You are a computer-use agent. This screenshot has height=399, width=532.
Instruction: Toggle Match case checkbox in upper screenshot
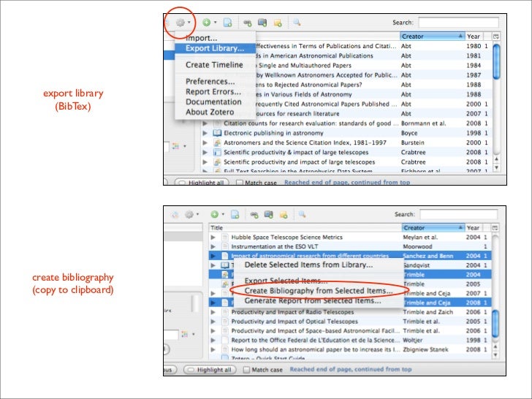click(x=240, y=183)
